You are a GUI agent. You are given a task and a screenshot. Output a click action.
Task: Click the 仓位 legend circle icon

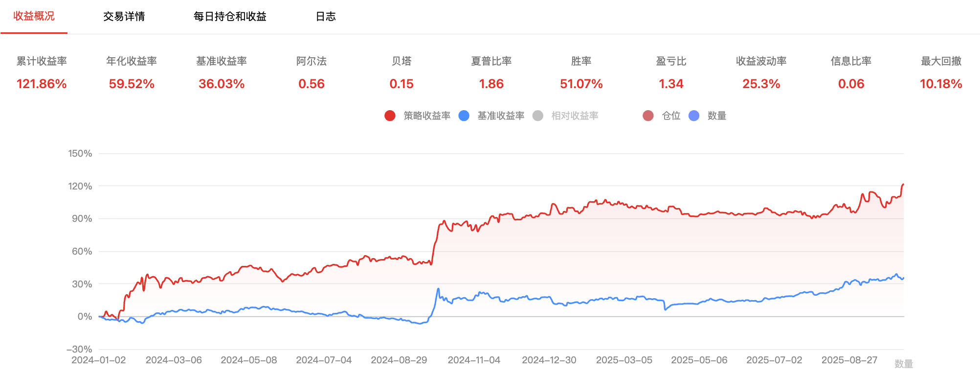648,116
